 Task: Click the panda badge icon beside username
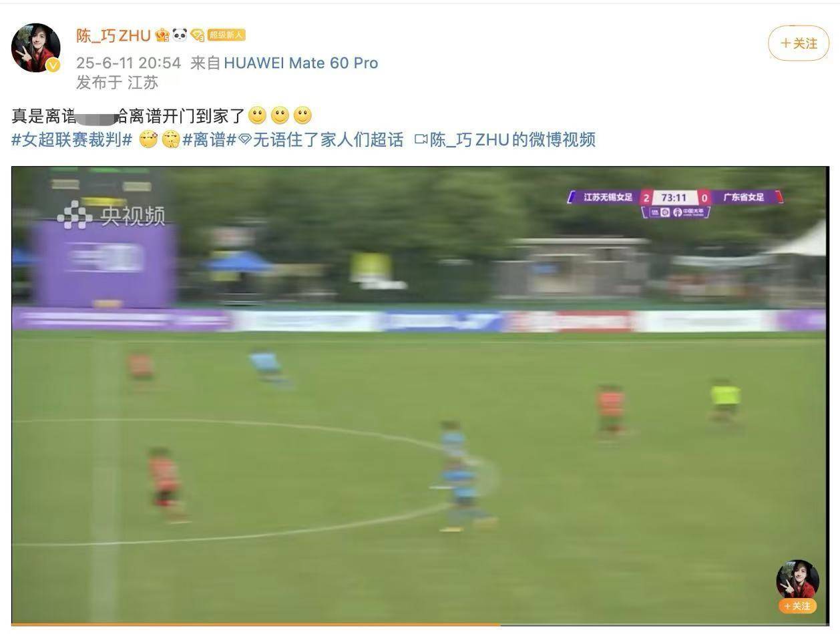[x=180, y=35]
